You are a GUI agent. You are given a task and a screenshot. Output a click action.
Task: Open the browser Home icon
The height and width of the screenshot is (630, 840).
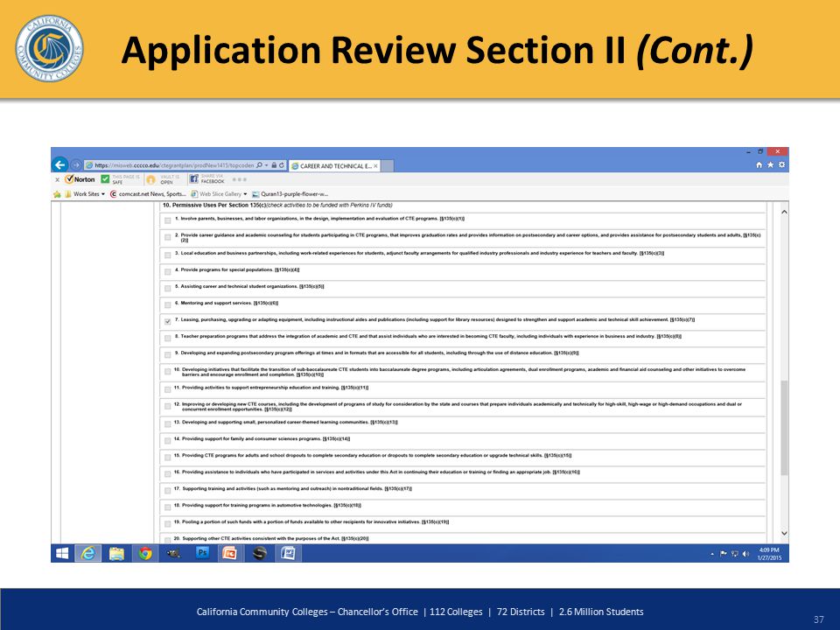[759, 165]
